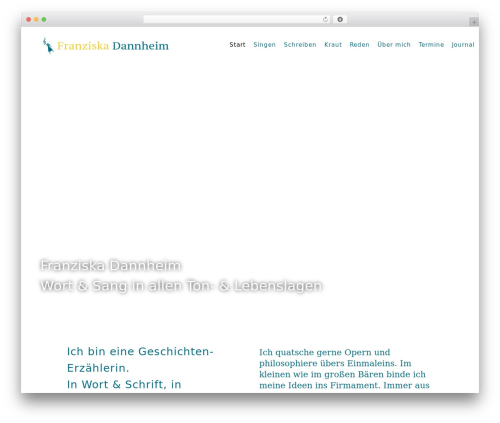The height and width of the screenshot is (423, 500).
Task: Open the Über mich page
Action: point(394,44)
